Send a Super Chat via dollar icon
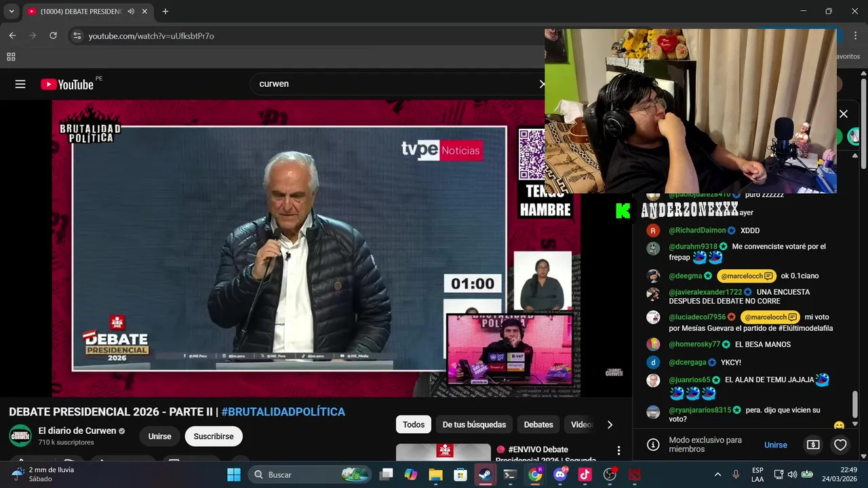 pyautogui.click(x=813, y=445)
